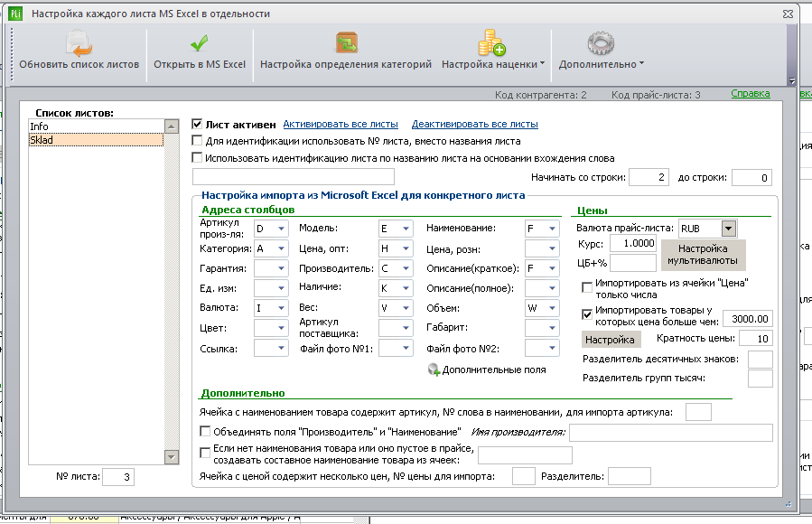The width and height of the screenshot is (812, 524).
Task: Select the Info sheet in list
Action: click(96, 126)
